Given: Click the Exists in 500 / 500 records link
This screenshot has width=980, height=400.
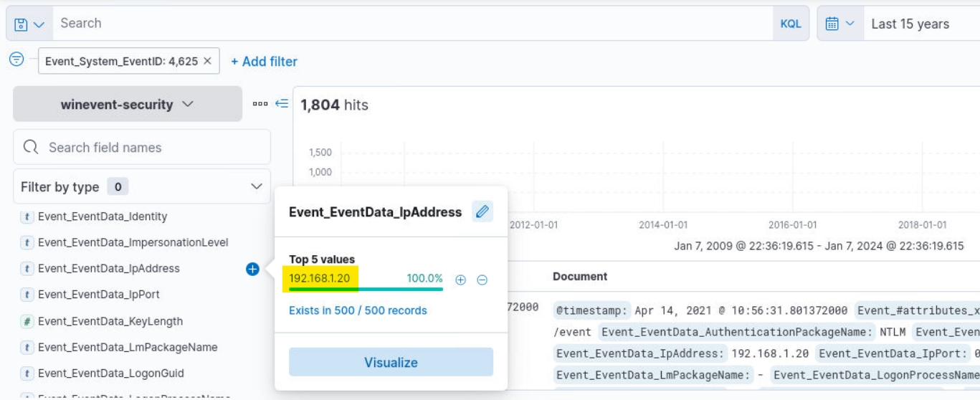Looking at the screenshot, I should tap(358, 310).
